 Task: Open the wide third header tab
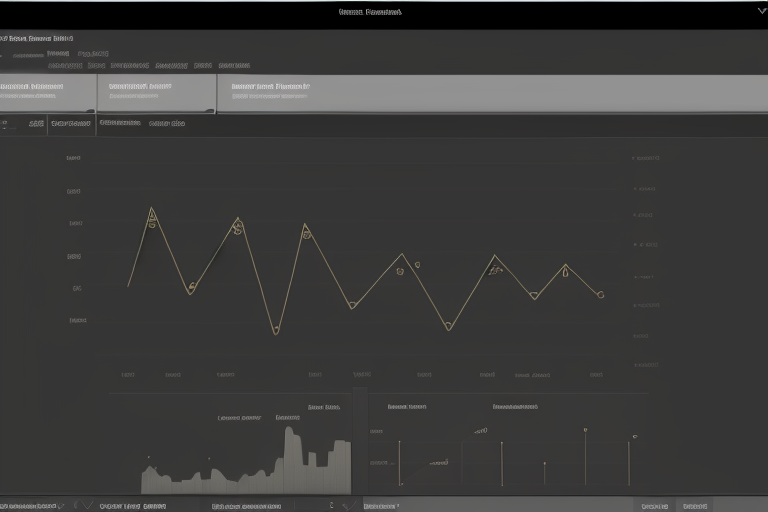tap(490, 94)
